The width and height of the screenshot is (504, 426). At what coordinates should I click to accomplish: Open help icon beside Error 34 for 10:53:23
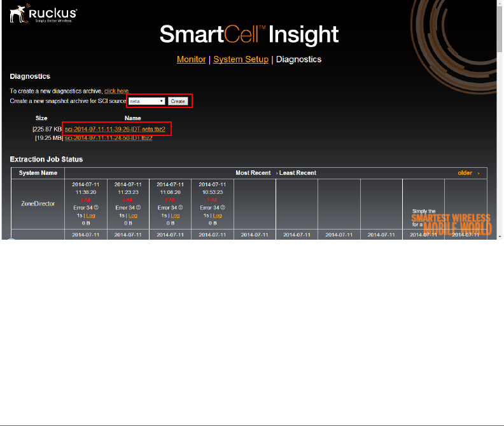223,208
